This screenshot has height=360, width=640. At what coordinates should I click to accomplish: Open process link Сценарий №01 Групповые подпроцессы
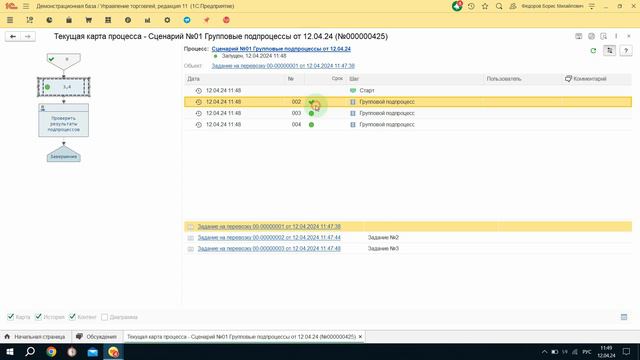[281, 49]
